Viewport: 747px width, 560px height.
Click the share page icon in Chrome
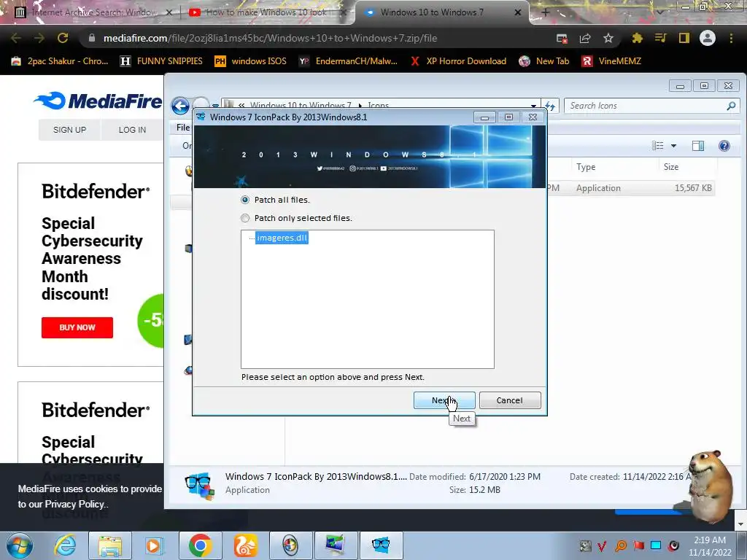(585, 38)
